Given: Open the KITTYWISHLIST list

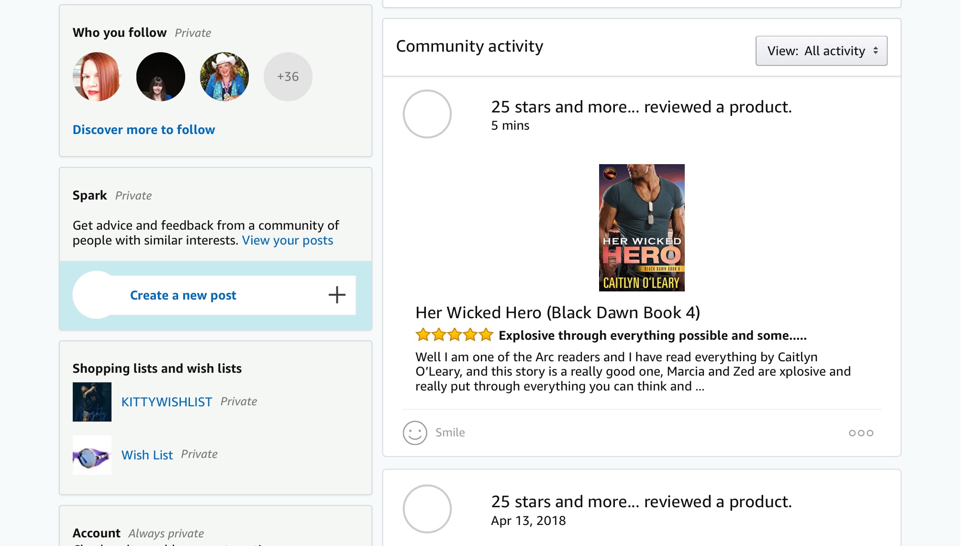Looking at the screenshot, I should click(167, 402).
